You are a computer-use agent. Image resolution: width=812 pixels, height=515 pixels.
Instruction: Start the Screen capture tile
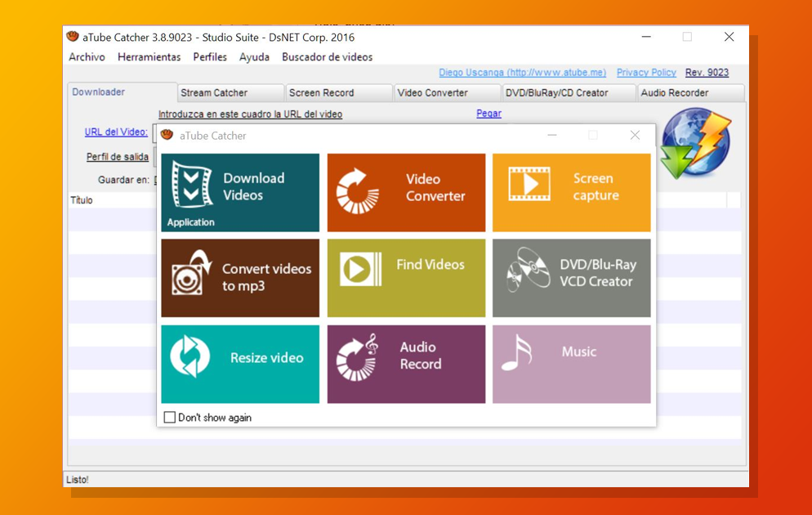click(572, 192)
